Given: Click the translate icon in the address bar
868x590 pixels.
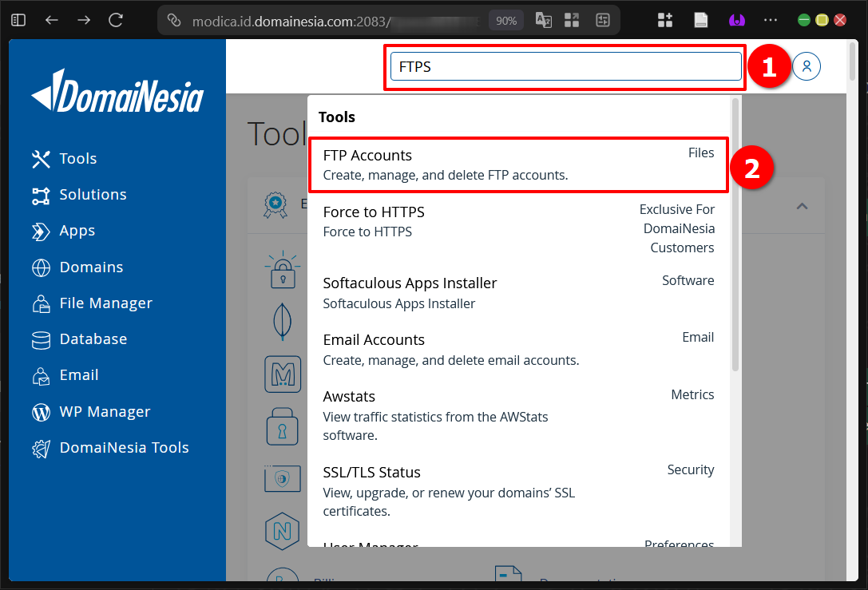Looking at the screenshot, I should point(543,20).
